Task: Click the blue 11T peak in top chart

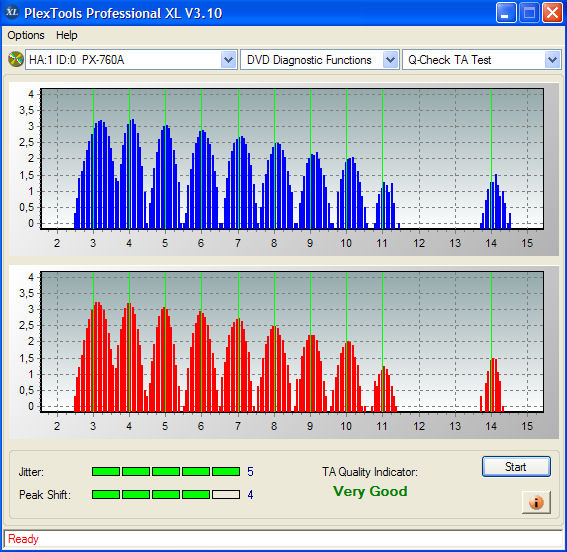Action: (x=387, y=205)
